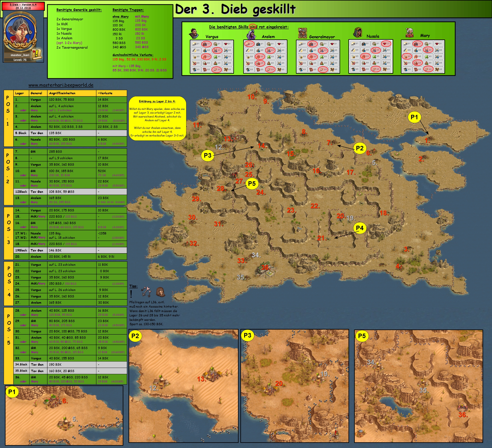Click the arrow rain tip icon
The image size is (492, 448).
(x=146, y=292)
